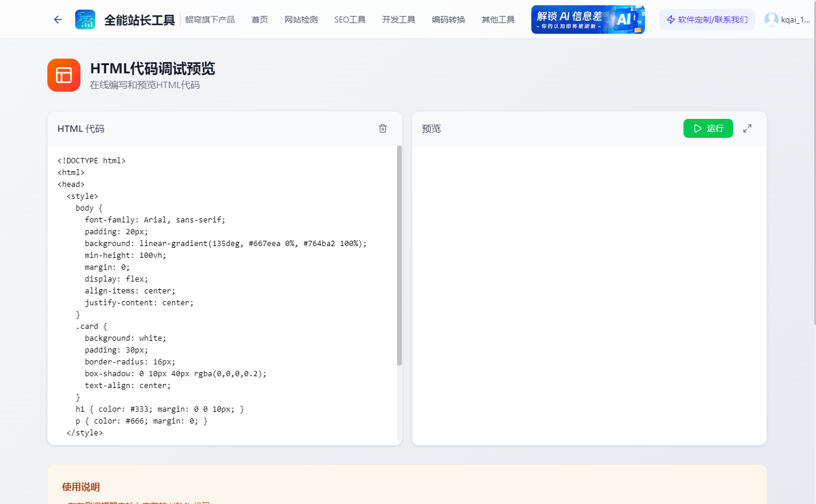This screenshot has width=816, height=504.
Task: Open the kqai_1 user avatar
Action: [771, 19]
